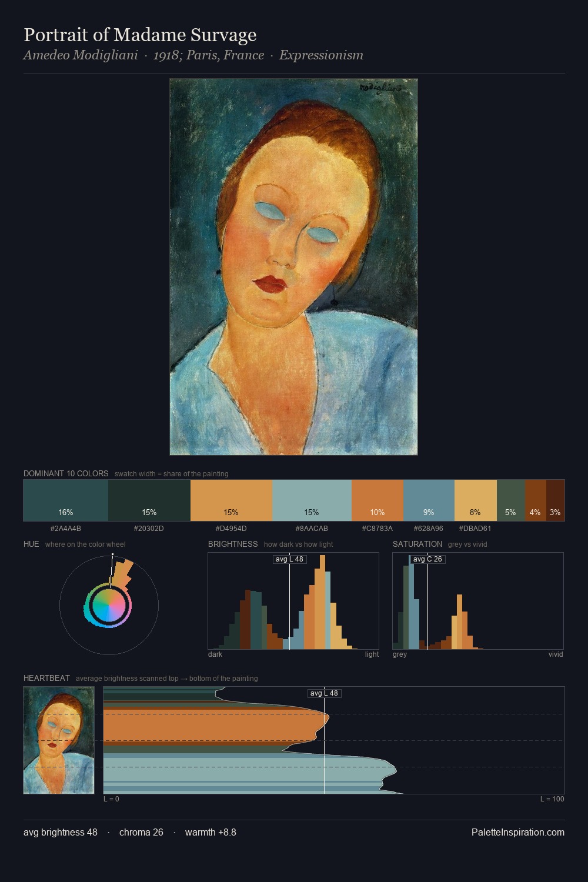Click the 5% grey-green swatch
The height and width of the screenshot is (882, 588).
[510, 500]
